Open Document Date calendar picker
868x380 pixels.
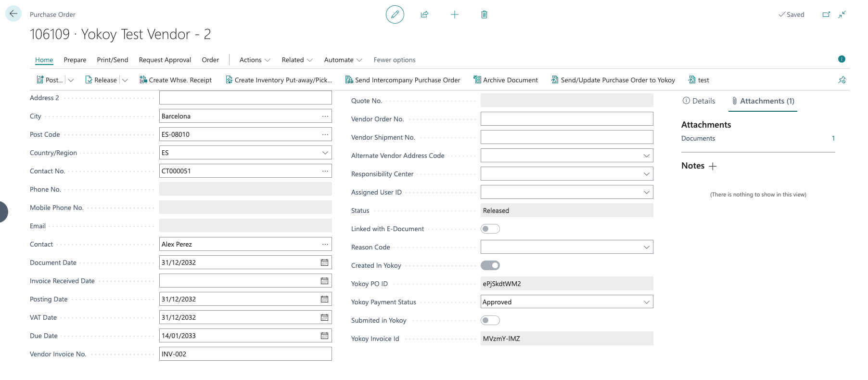tap(325, 262)
